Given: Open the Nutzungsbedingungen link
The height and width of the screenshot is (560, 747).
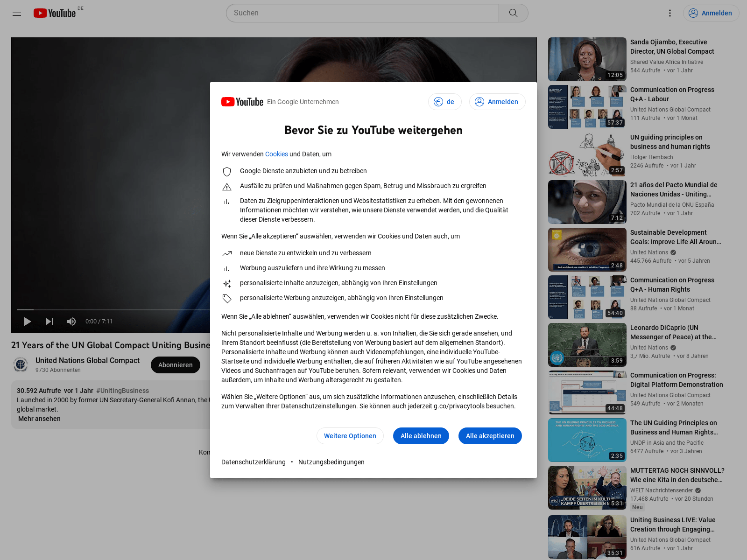Looking at the screenshot, I should (x=331, y=462).
